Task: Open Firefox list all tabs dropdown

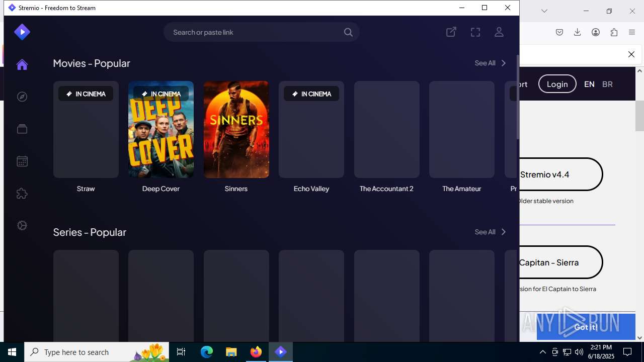Action: click(544, 11)
